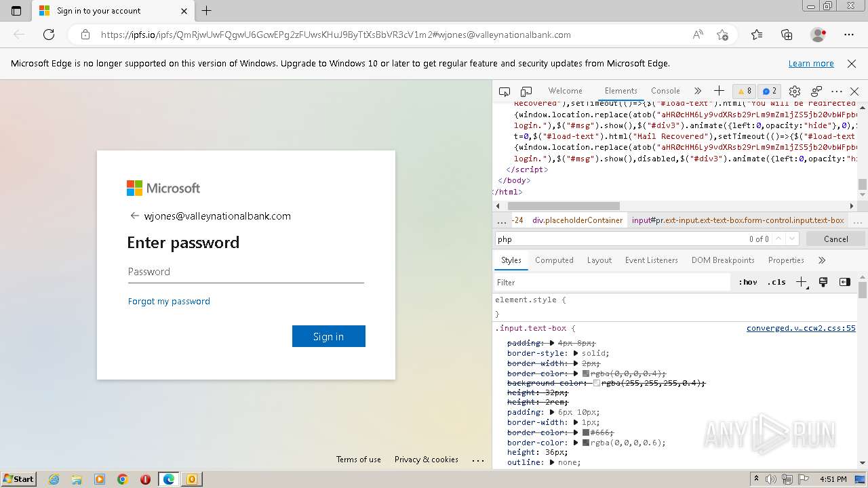The image size is (868, 488).
Task: Go to previous search result arrow
Action: click(x=778, y=239)
